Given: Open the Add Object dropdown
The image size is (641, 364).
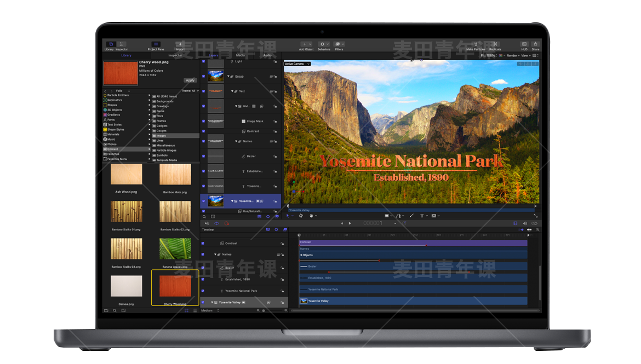Looking at the screenshot, I should [306, 44].
